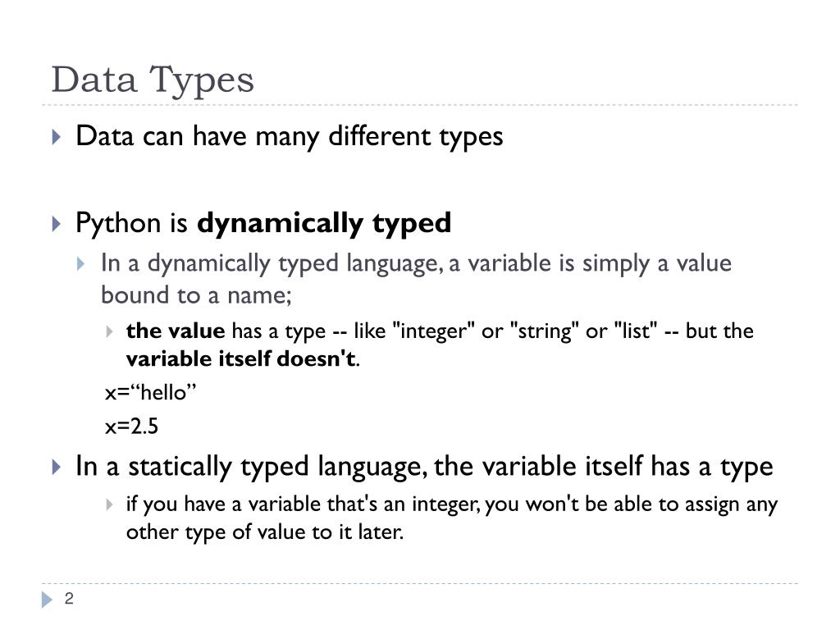Click the sub-bullet arrow before "In a dynamically typed language"

[x=81, y=263]
